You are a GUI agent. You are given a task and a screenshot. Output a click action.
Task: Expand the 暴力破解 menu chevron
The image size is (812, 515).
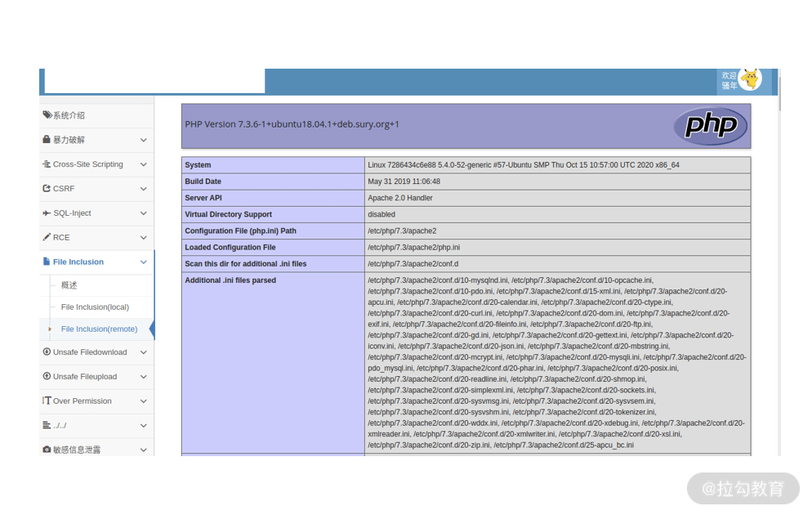(144, 140)
